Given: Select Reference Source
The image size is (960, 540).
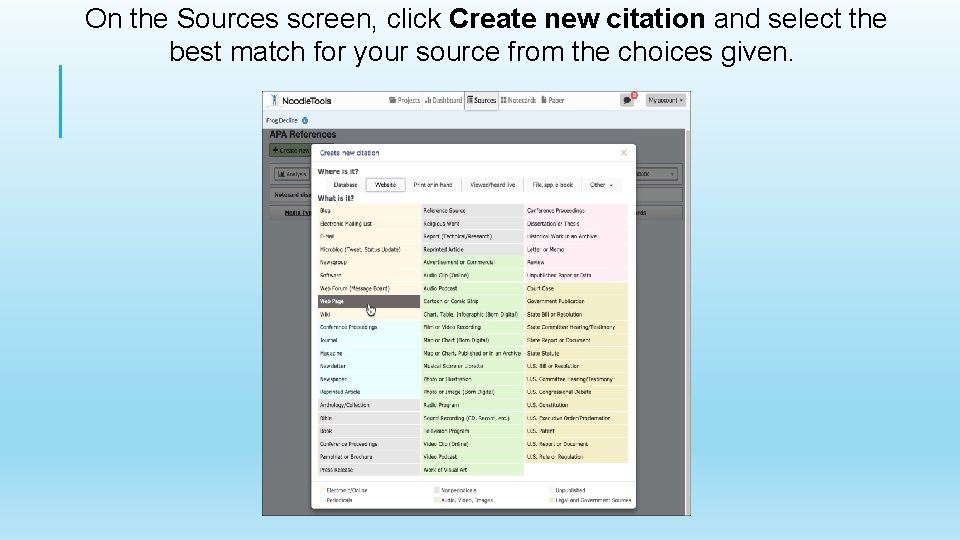Looking at the screenshot, I should tap(472, 211).
